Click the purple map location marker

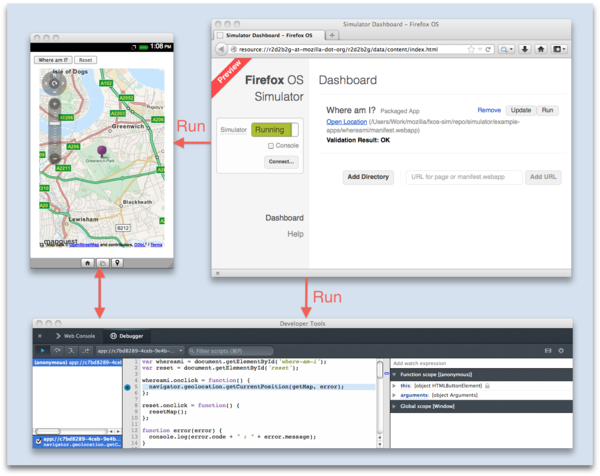101,152
